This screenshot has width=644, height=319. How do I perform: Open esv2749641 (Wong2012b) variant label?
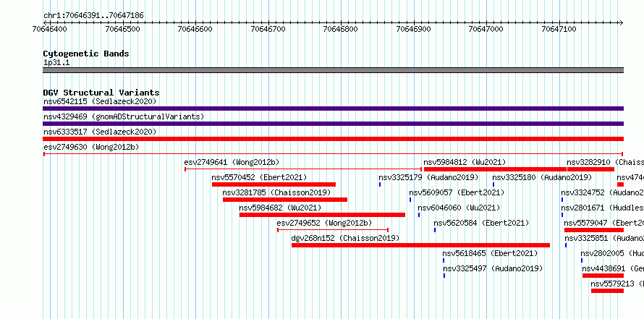pos(232,162)
